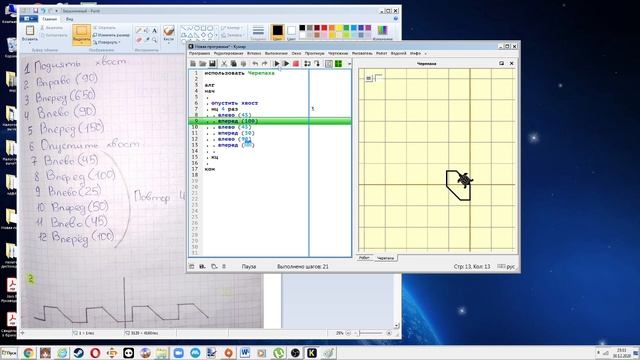Click highlighted line 9 'вперед (100)'
The image size is (640, 360).
[269, 121]
